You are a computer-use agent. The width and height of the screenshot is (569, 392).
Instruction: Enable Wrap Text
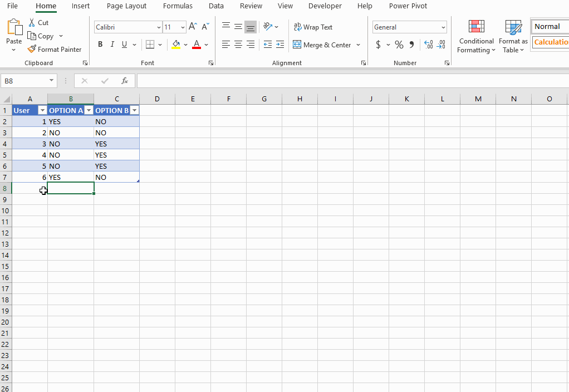pos(313,27)
